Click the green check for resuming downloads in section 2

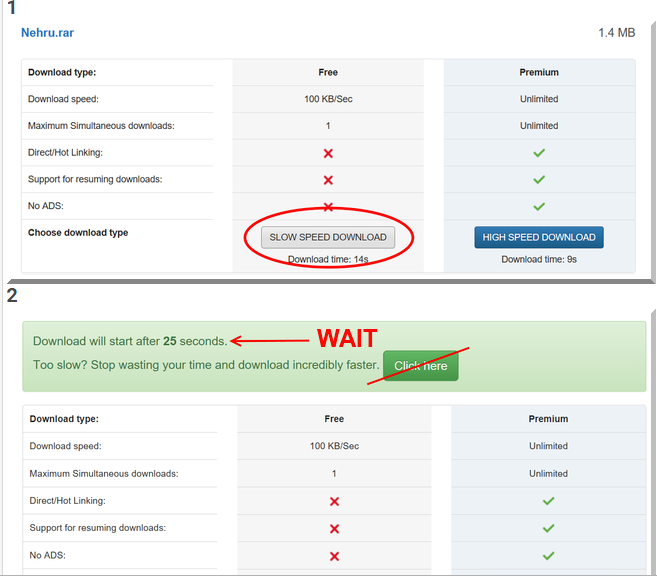[548, 528]
